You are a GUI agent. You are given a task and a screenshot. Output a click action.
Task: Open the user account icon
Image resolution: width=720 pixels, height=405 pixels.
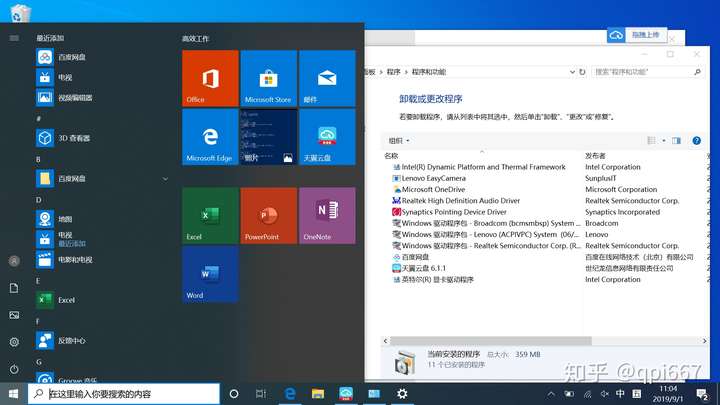[x=14, y=261]
